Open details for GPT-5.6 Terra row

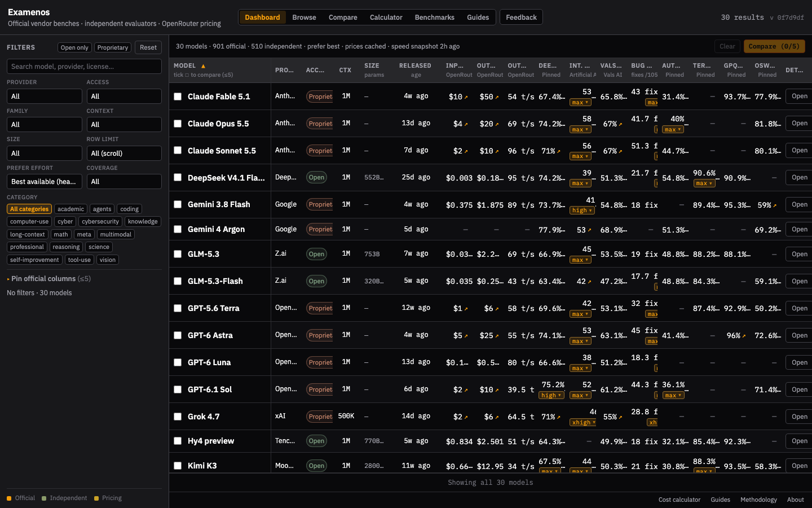(799, 308)
